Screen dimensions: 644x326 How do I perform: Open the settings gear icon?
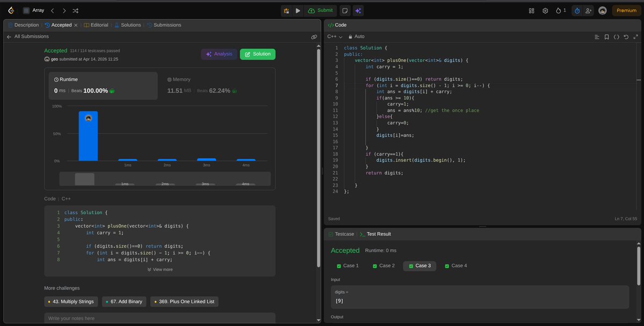tap(545, 10)
